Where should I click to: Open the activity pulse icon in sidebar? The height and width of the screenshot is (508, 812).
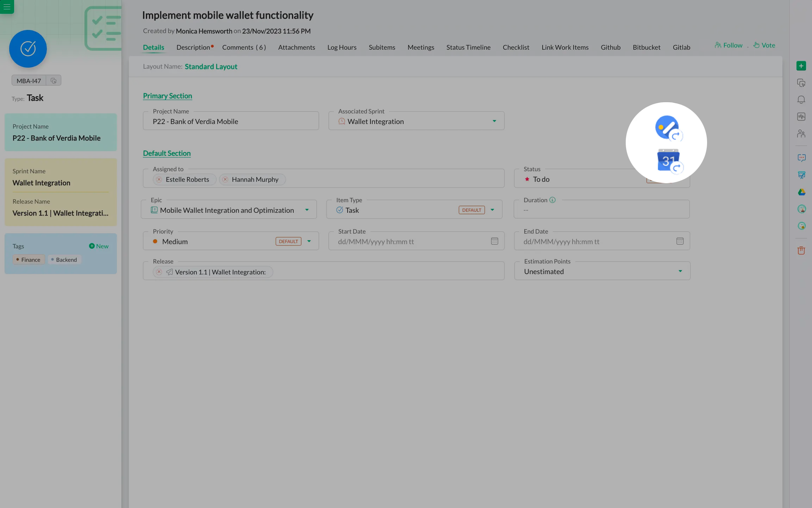tap(801, 117)
